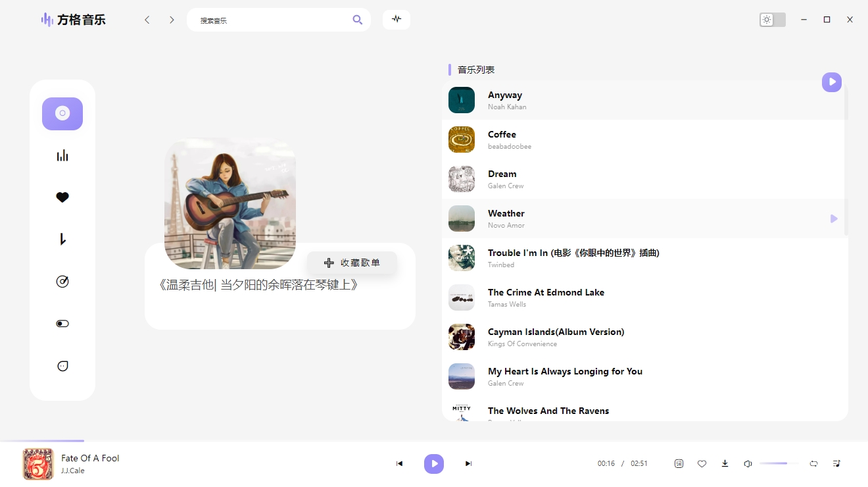Open favorites via the heart sidebar icon
Screen dimensions: 868x487
point(62,197)
